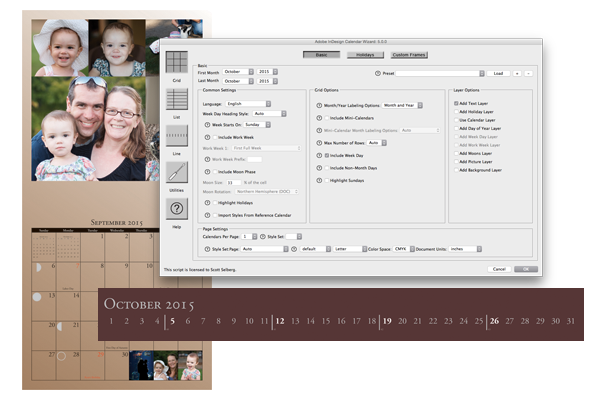Screen dimensions: 600x400
Task: Enable Add Day of Year Layer
Action: point(456,128)
